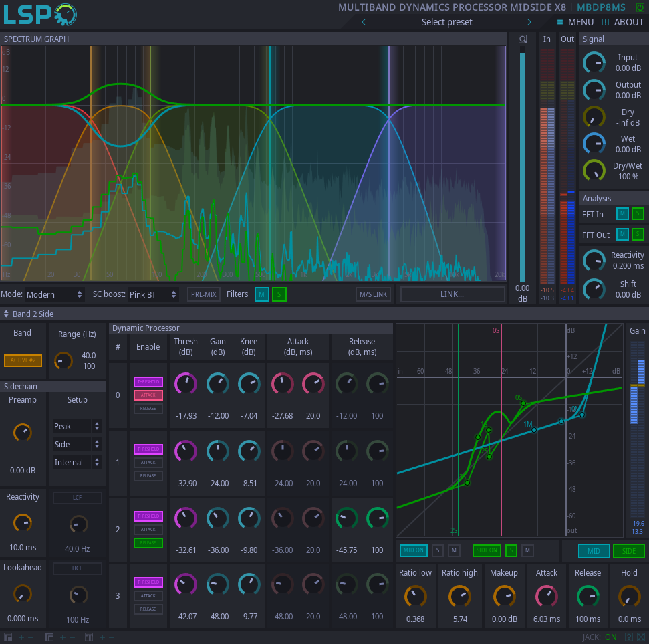Click the fullscreen icon in status bar

click(x=641, y=637)
